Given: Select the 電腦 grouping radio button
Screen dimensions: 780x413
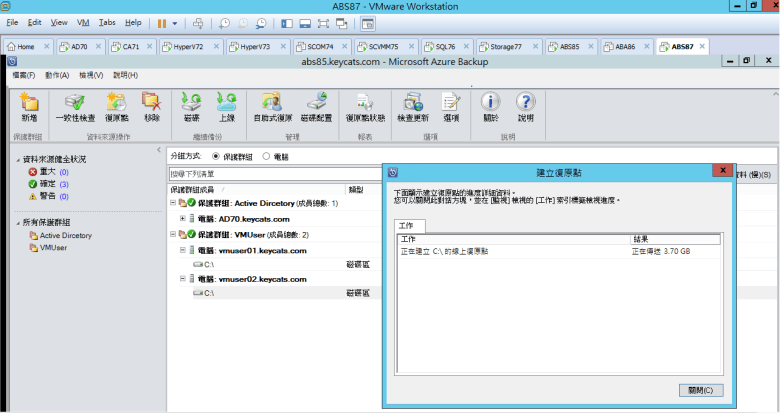Looking at the screenshot, I should pyautogui.click(x=266, y=156).
